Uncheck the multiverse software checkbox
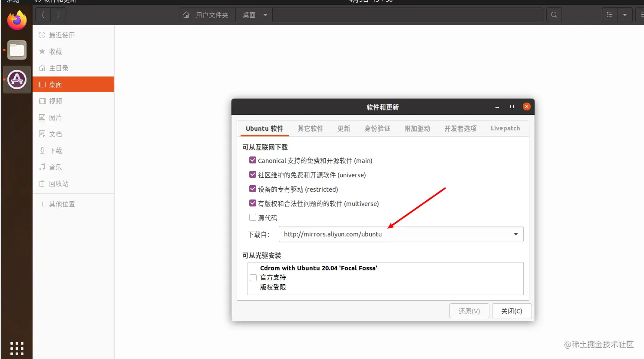Screen dimensions: 644x359 pos(252,203)
